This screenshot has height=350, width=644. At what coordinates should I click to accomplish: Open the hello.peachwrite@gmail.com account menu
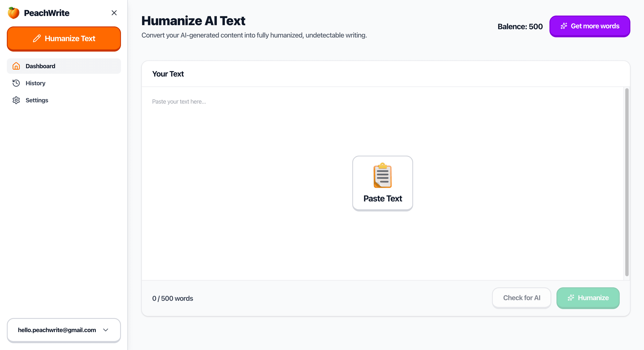pos(57,330)
